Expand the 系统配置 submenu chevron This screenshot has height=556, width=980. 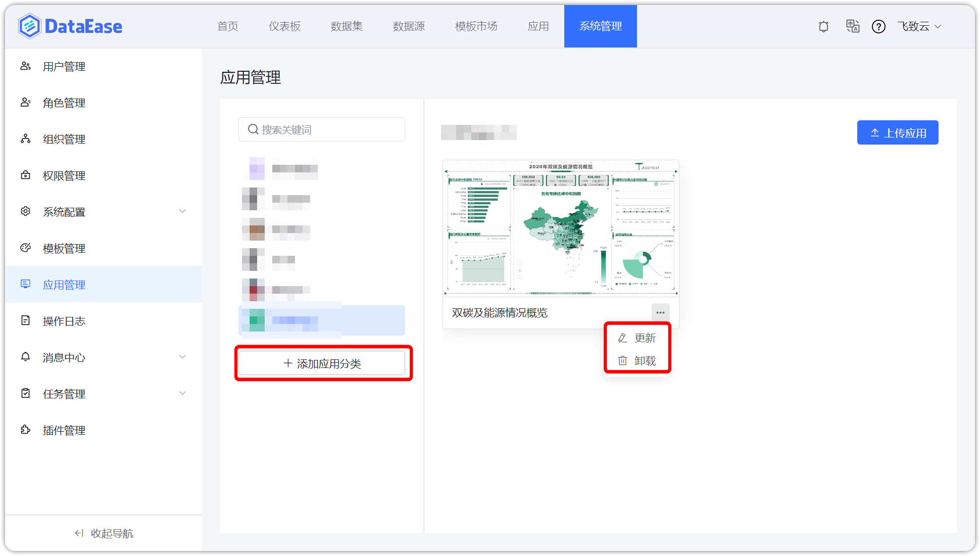click(x=183, y=211)
